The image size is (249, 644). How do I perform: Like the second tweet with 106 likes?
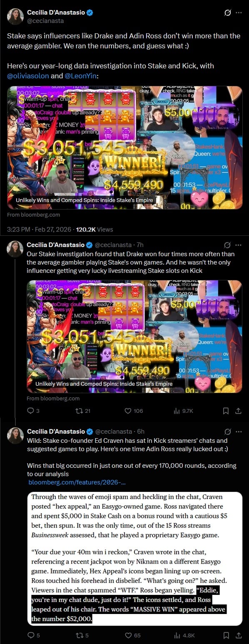pos(134,411)
